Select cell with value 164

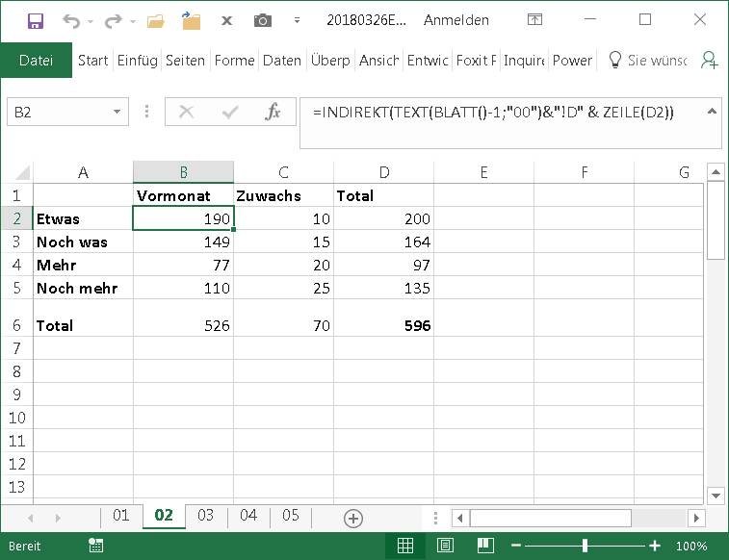coord(383,242)
